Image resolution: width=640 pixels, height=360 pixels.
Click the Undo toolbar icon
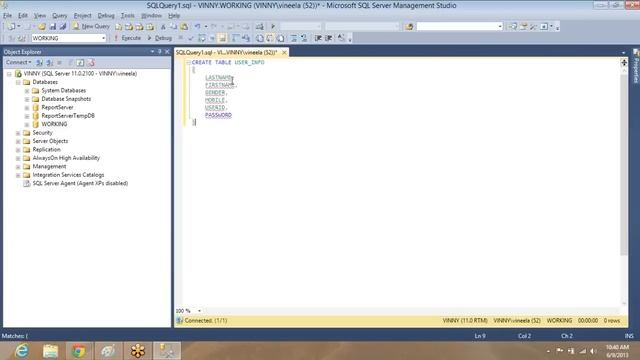pos(198,27)
